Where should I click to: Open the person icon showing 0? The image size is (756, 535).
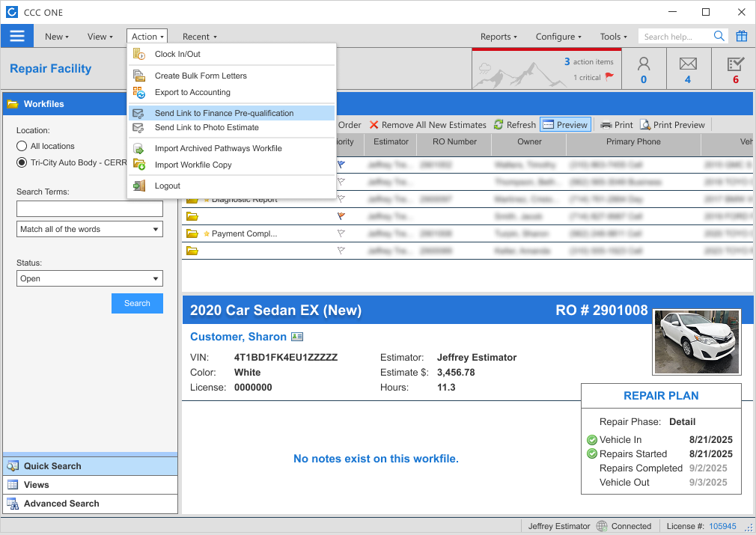[x=644, y=68]
